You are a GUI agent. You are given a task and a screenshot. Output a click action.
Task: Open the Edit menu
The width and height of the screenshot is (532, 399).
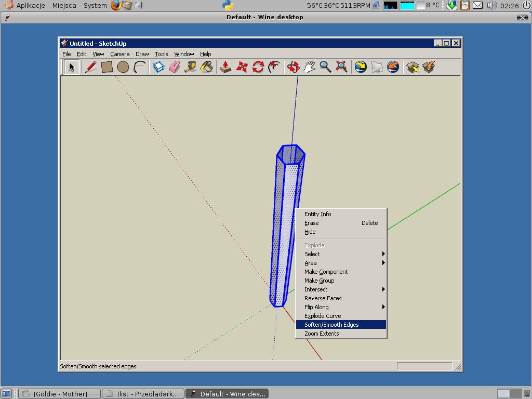coord(82,54)
